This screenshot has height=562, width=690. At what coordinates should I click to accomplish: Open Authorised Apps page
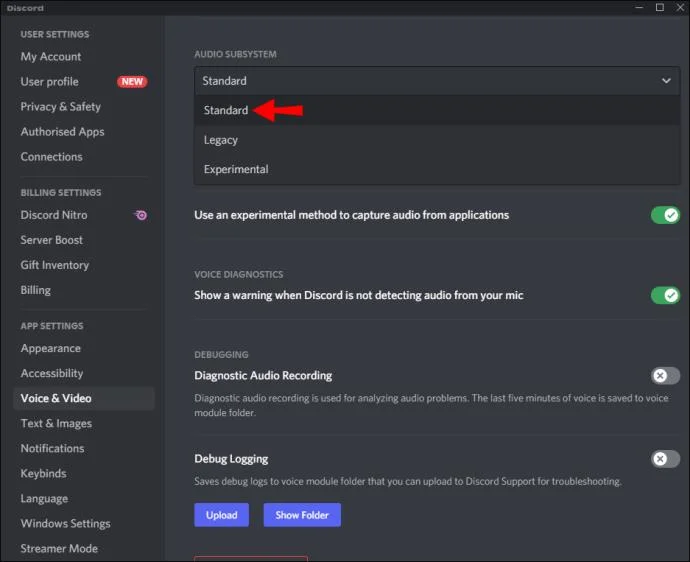tap(62, 132)
